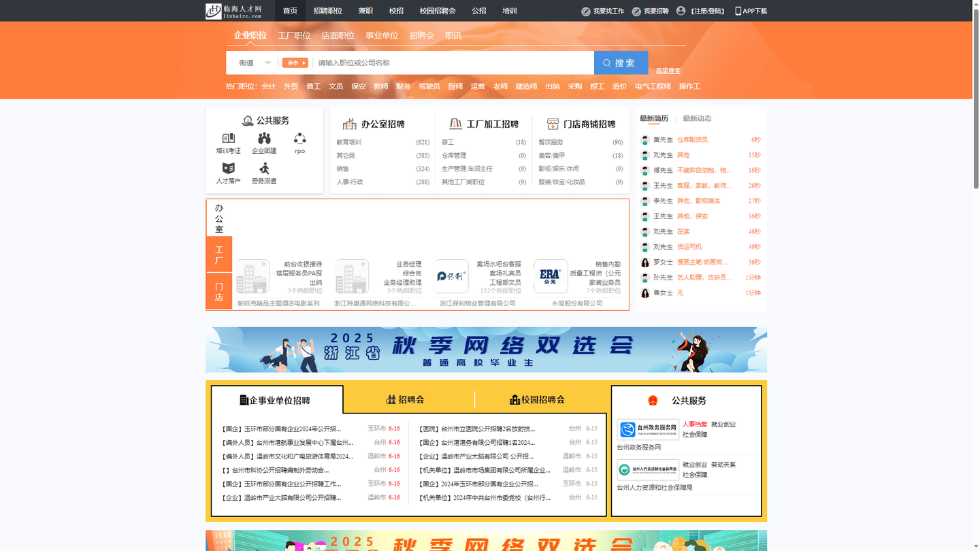Viewport: 980px width, 551px height.
Task: Click the orange 更多 button in search
Action: tap(295, 63)
